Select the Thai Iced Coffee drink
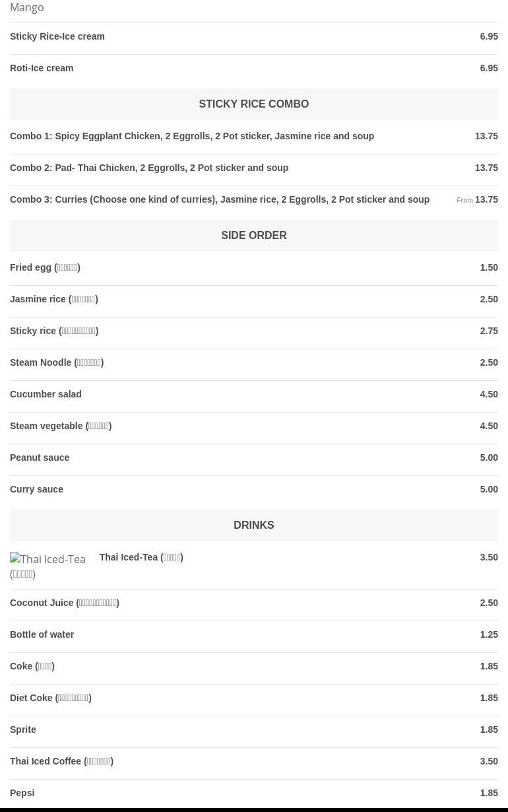This screenshot has height=812, width=508. pos(61,761)
